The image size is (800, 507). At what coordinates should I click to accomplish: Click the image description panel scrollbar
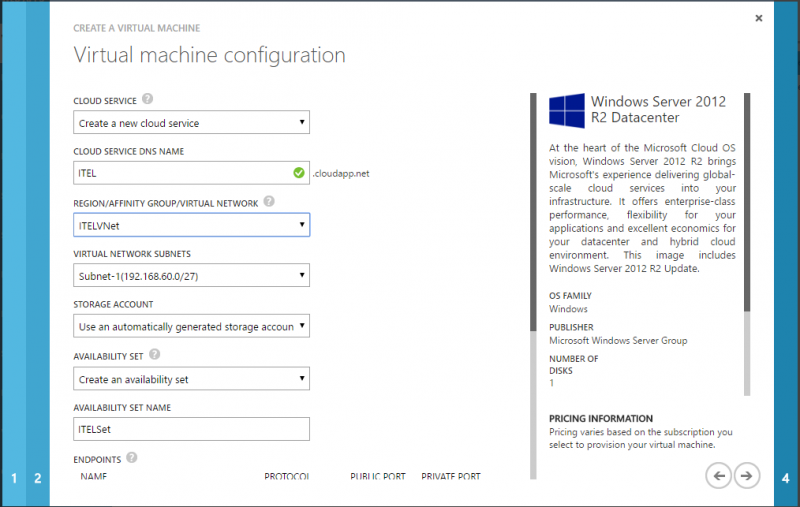pos(747,244)
